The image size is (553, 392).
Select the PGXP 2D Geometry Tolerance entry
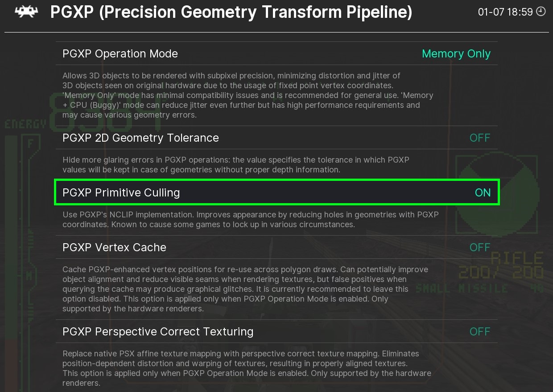click(x=140, y=138)
